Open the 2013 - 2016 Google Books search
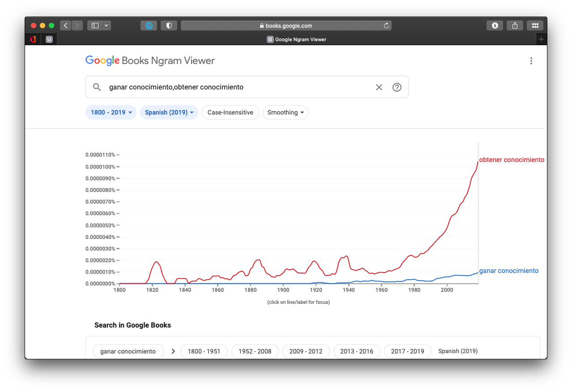 357,351
